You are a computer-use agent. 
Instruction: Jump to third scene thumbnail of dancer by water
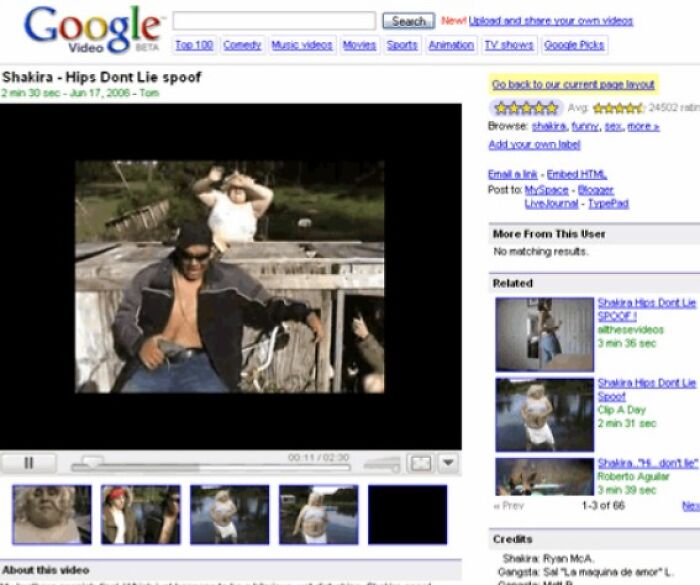229,514
